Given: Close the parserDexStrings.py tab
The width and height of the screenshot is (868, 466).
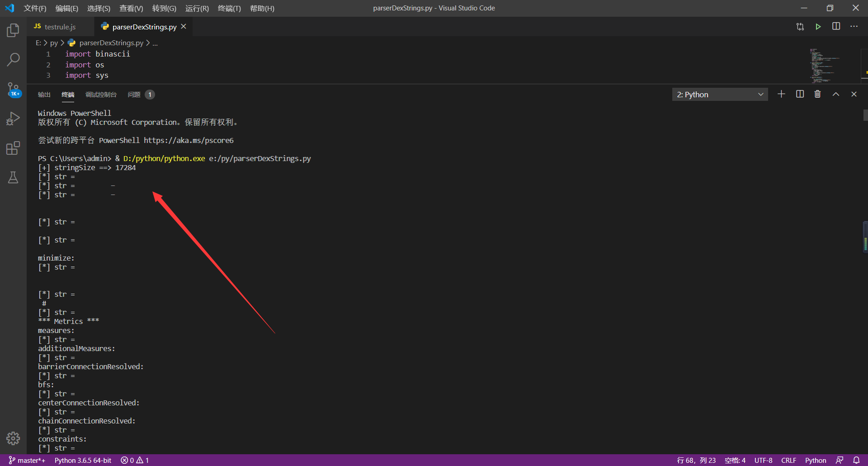Looking at the screenshot, I should tap(184, 27).
